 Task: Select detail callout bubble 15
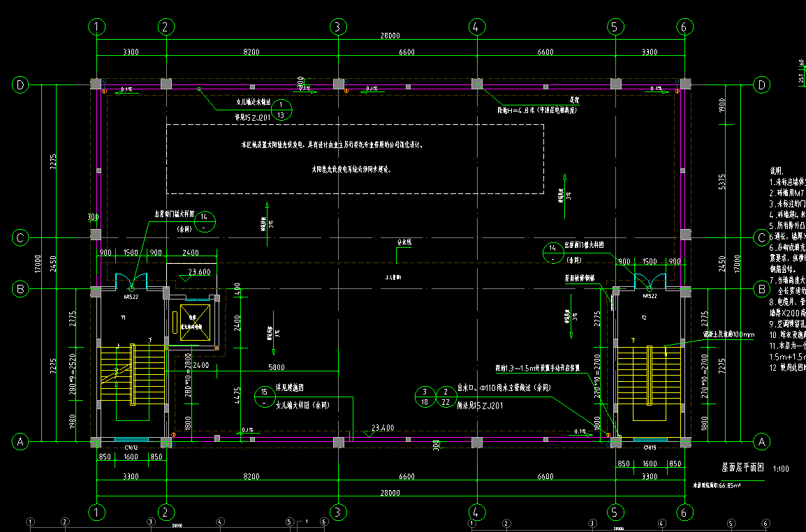coord(265,397)
